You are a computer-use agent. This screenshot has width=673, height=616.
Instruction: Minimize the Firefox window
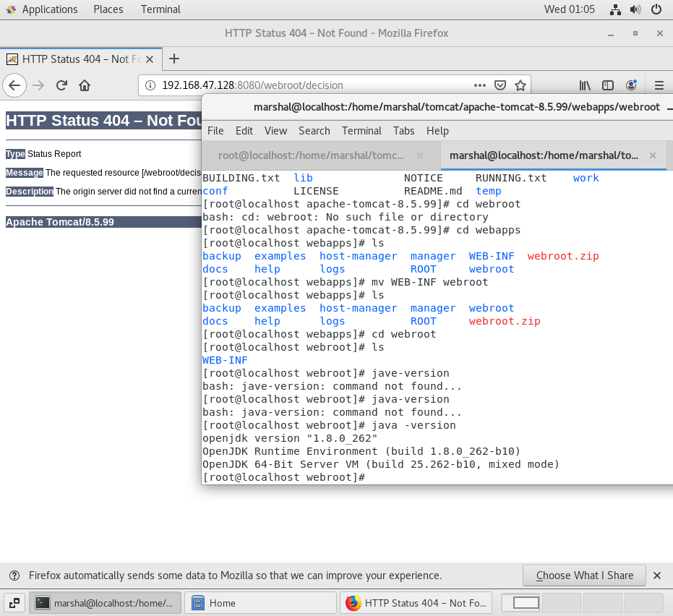(x=610, y=33)
